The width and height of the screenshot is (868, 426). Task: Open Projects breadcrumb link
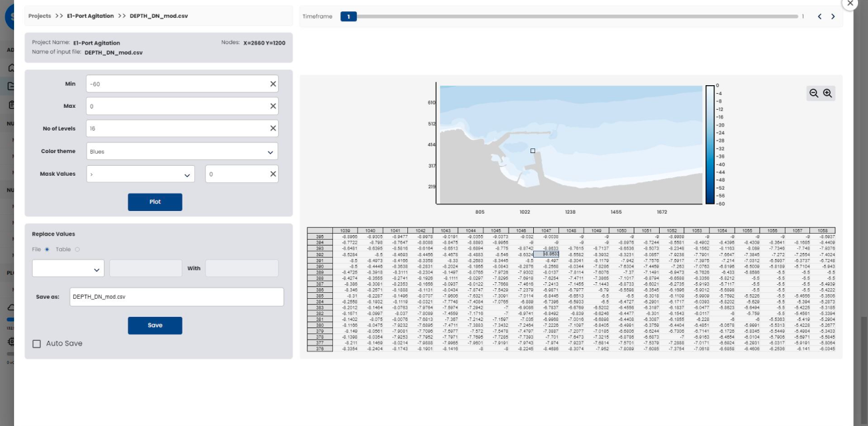pos(39,16)
